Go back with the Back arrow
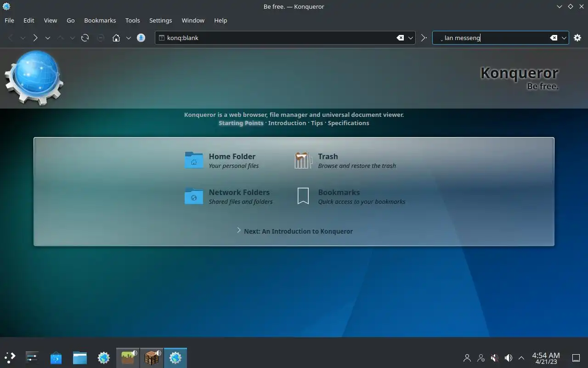The width and height of the screenshot is (588, 368). (x=11, y=38)
